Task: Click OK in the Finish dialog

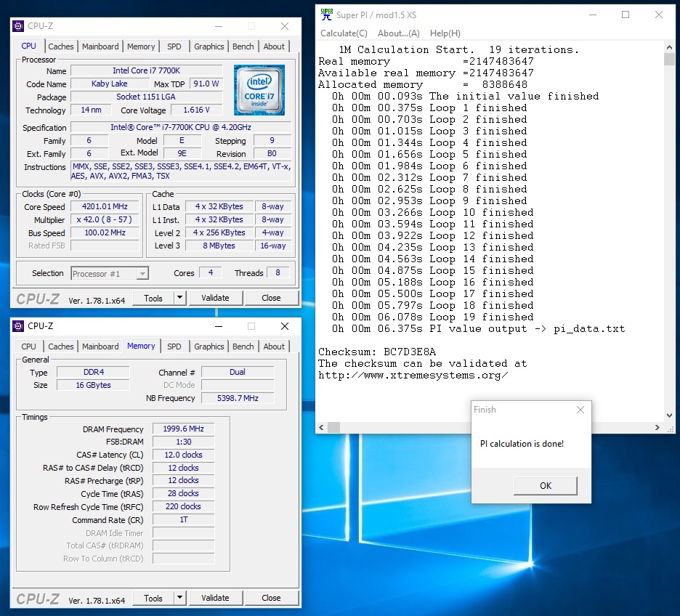Action: click(546, 485)
